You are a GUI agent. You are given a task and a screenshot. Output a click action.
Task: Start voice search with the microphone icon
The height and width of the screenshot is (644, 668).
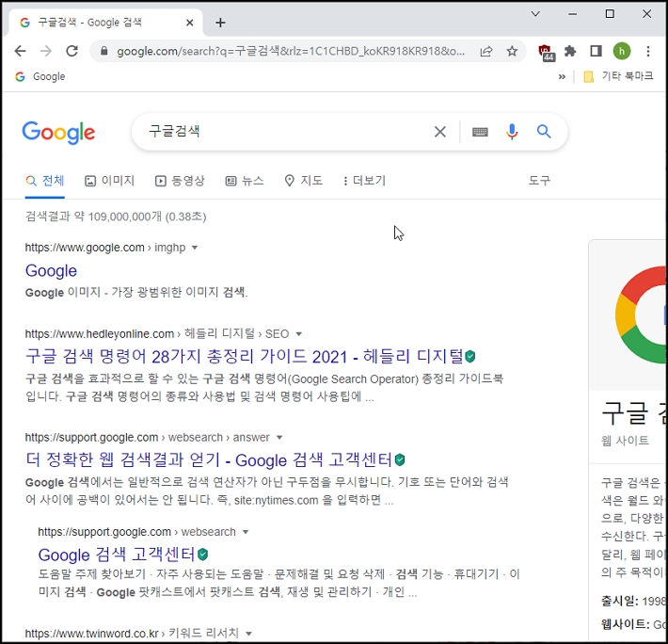pos(512,132)
